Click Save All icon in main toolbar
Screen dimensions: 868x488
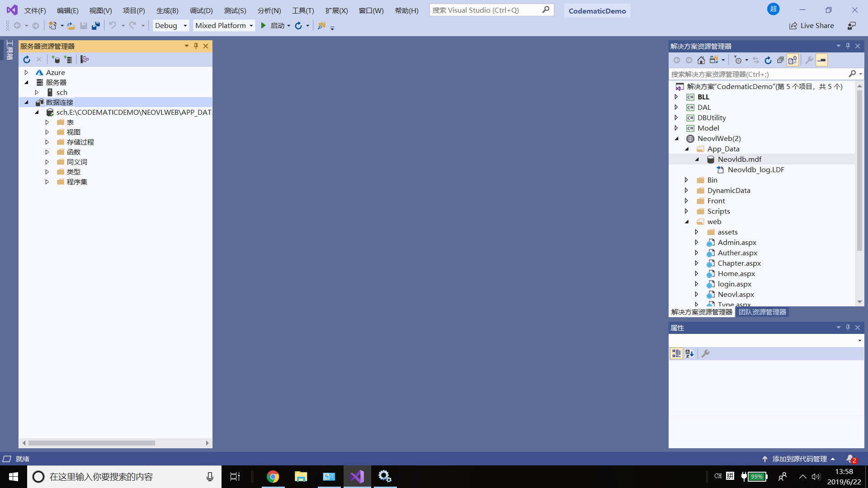95,26
